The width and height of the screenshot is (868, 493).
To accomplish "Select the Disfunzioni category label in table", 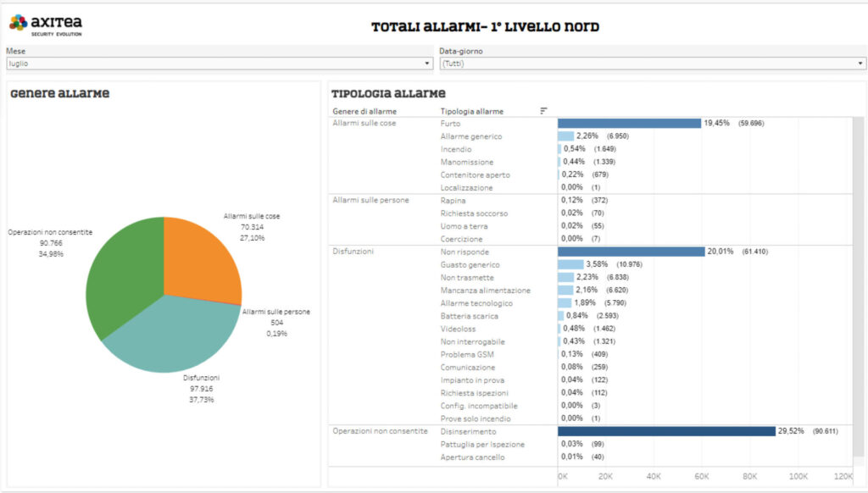I will (x=353, y=252).
